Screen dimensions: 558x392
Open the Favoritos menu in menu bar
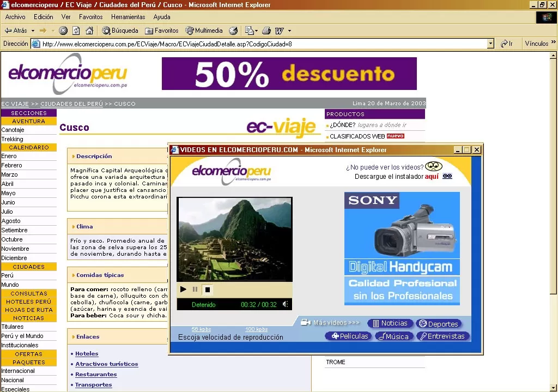coord(90,17)
